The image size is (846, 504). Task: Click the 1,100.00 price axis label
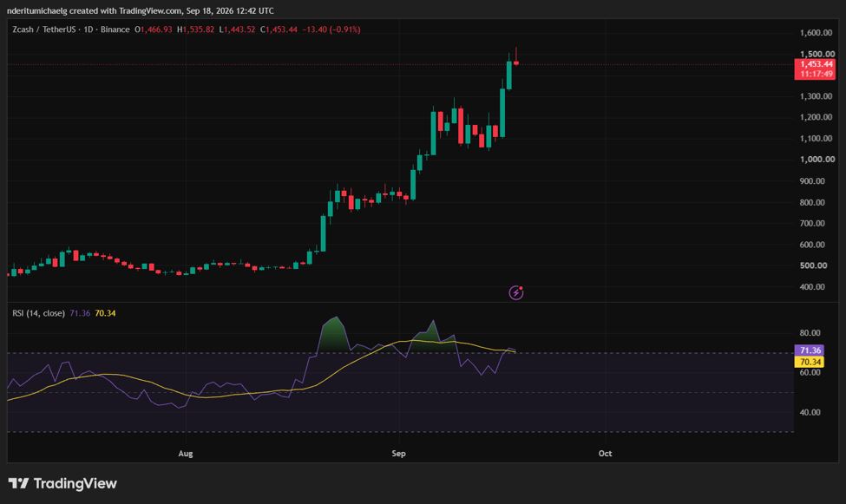(x=816, y=138)
